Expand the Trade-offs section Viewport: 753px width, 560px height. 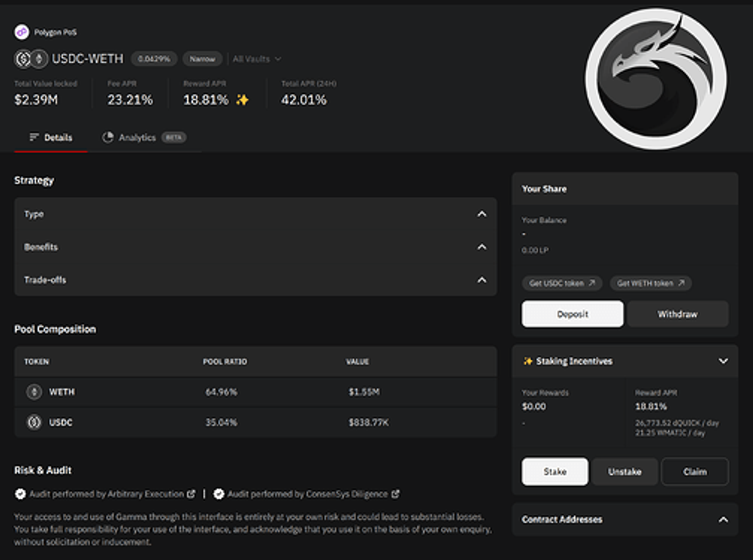pos(481,280)
